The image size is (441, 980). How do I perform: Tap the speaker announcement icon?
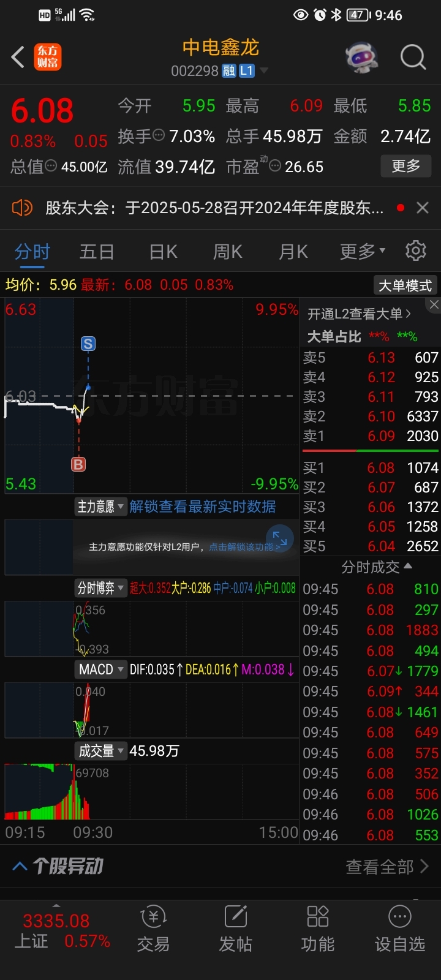click(22, 208)
